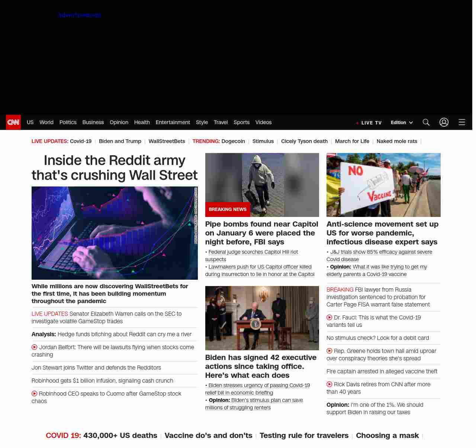
Task: Click the user account profile icon
Action: pyautogui.click(x=444, y=122)
